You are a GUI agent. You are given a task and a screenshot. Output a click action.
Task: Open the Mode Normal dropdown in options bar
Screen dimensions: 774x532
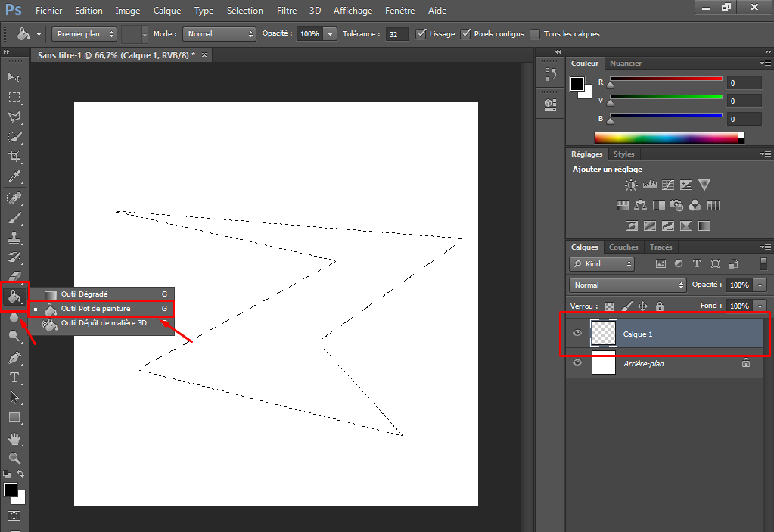click(219, 33)
